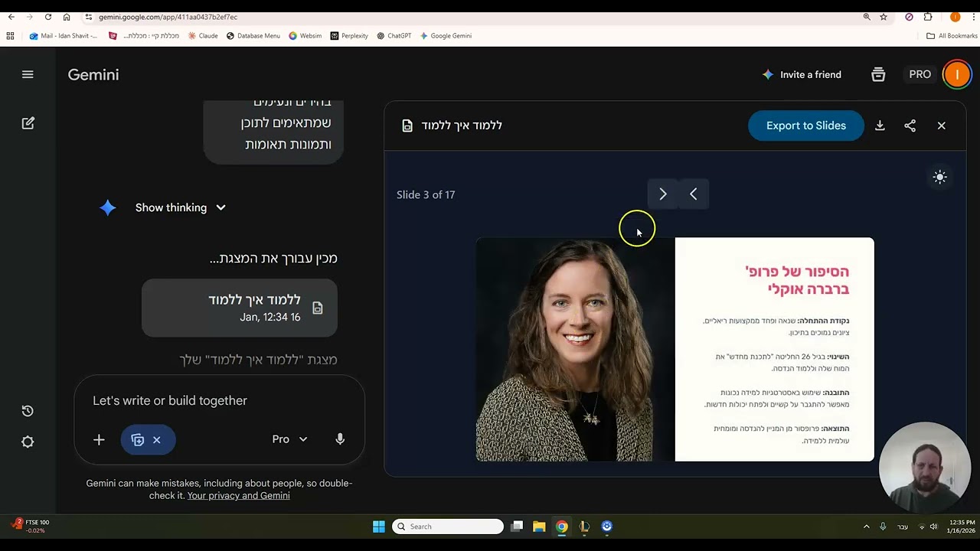Open Gemini settings gear icon

28,442
